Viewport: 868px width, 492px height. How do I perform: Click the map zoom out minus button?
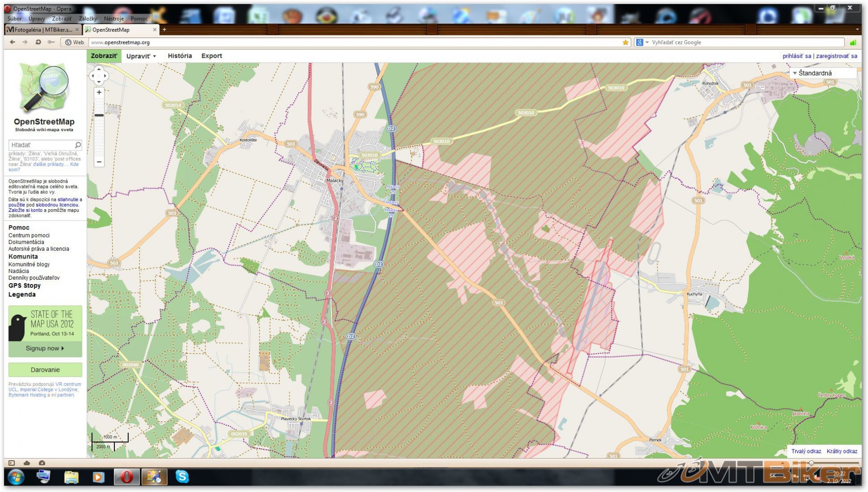click(x=99, y=162)
